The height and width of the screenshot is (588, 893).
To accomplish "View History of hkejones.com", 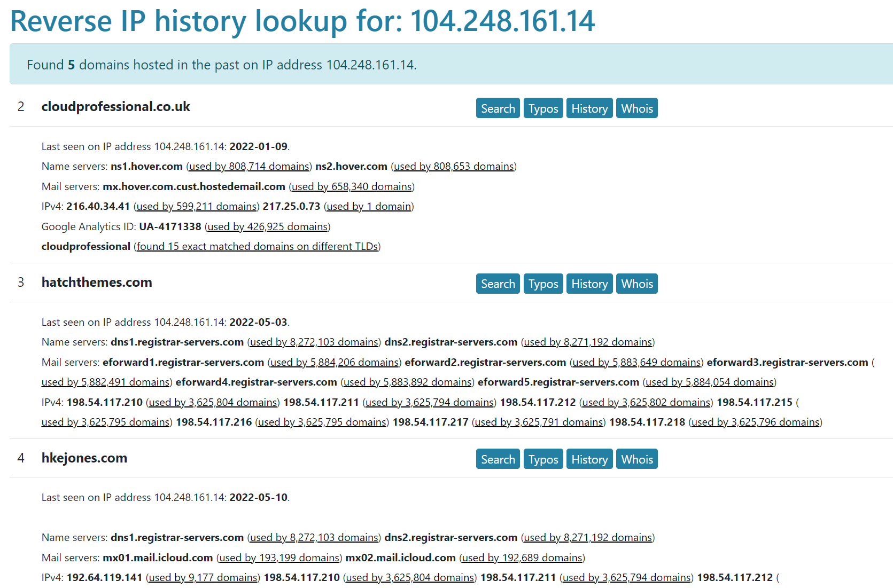I will tap(589, 459).
